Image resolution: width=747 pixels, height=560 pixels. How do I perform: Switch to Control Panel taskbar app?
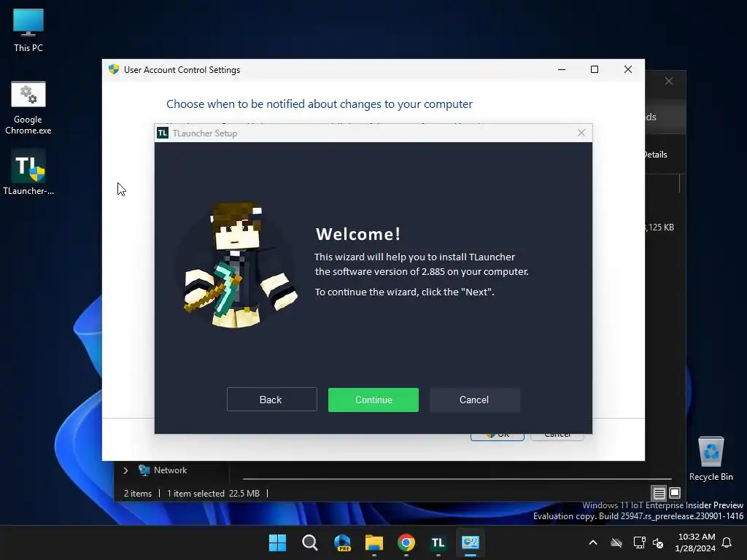[471, 542]
